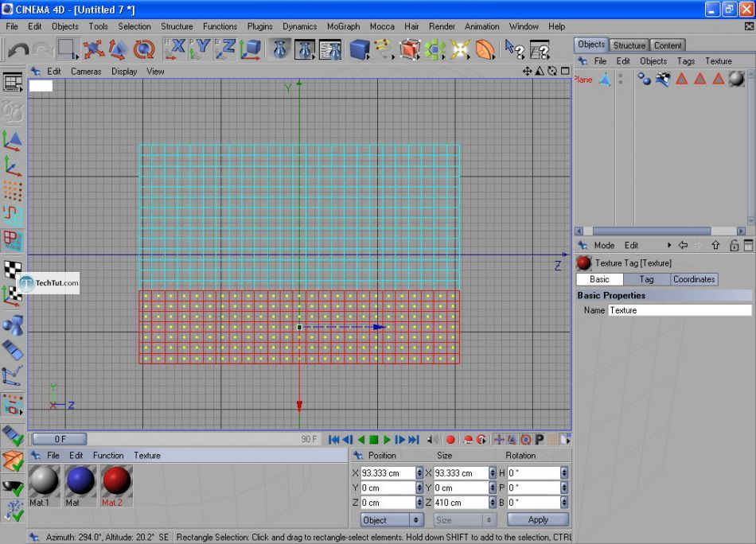
Task: Toggle the X axis lock
Action: point(174,49)
